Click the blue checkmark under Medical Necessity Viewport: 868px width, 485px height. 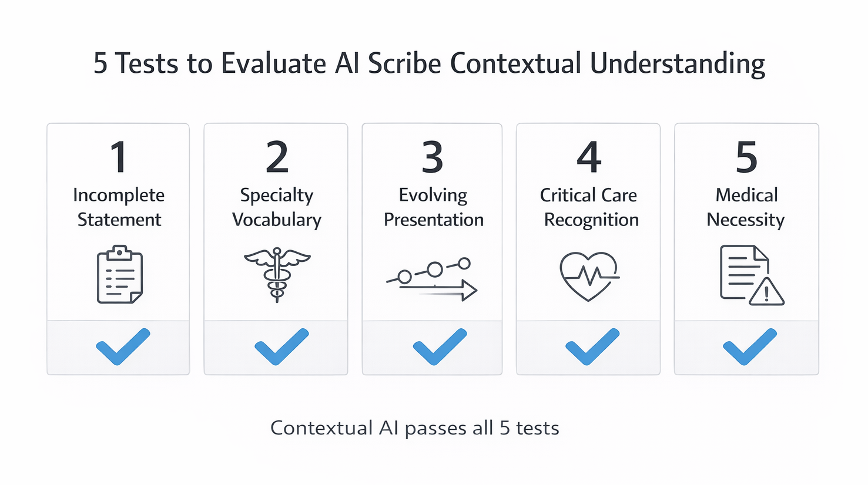750,347
